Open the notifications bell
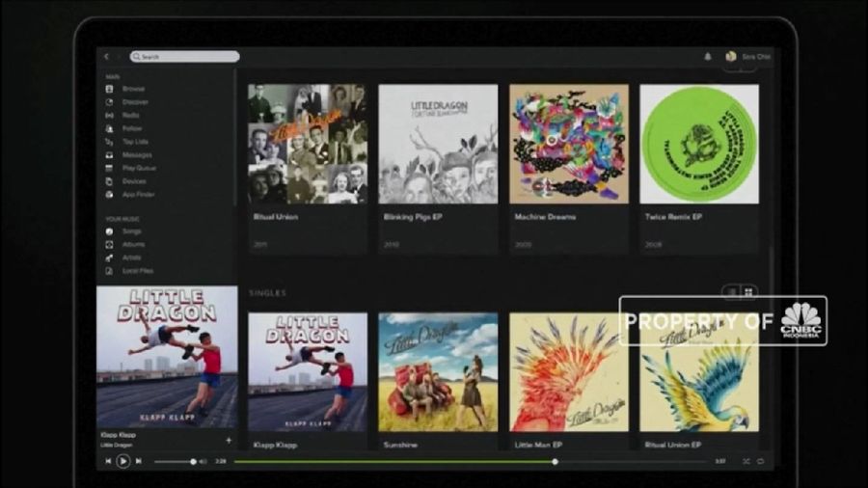 click(708, 57)
